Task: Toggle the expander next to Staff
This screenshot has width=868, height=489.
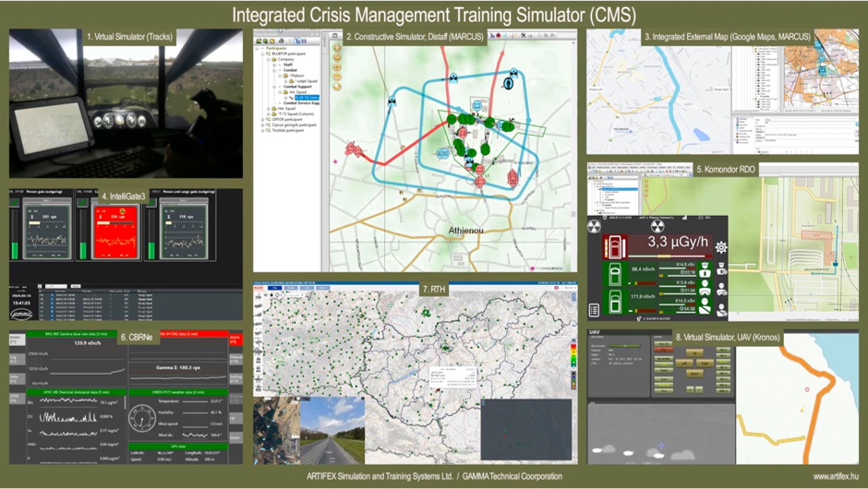Action: pos(274,65)
